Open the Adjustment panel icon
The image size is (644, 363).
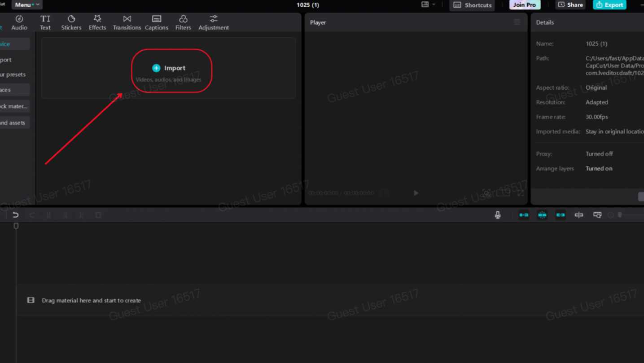(214, 22)
